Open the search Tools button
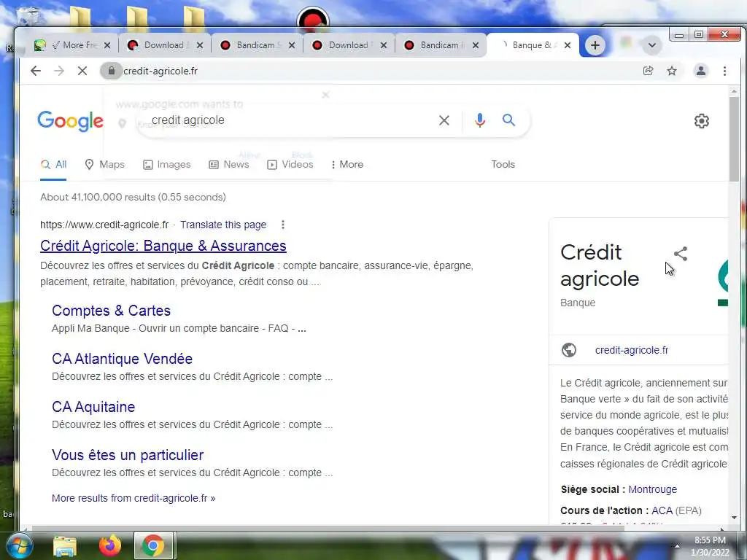Screen dimensions: 747x560 tap(503, 164)
